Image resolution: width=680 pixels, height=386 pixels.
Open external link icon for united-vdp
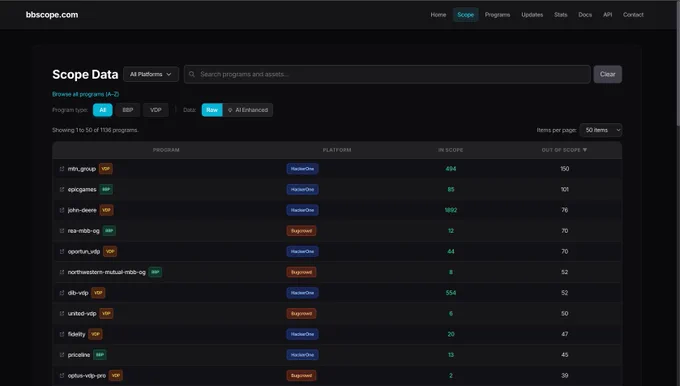[62, 314]
